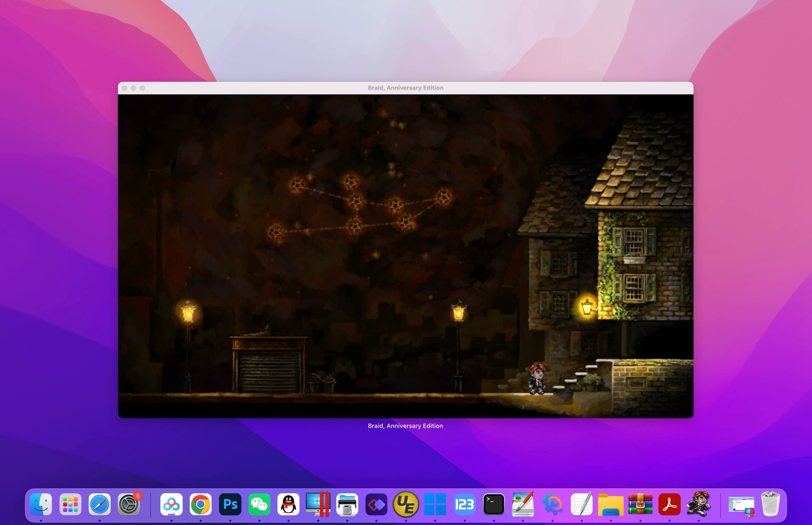Open Launchpad from the dock
This screenshot has height=525, width=812.
tap(70, 504)
